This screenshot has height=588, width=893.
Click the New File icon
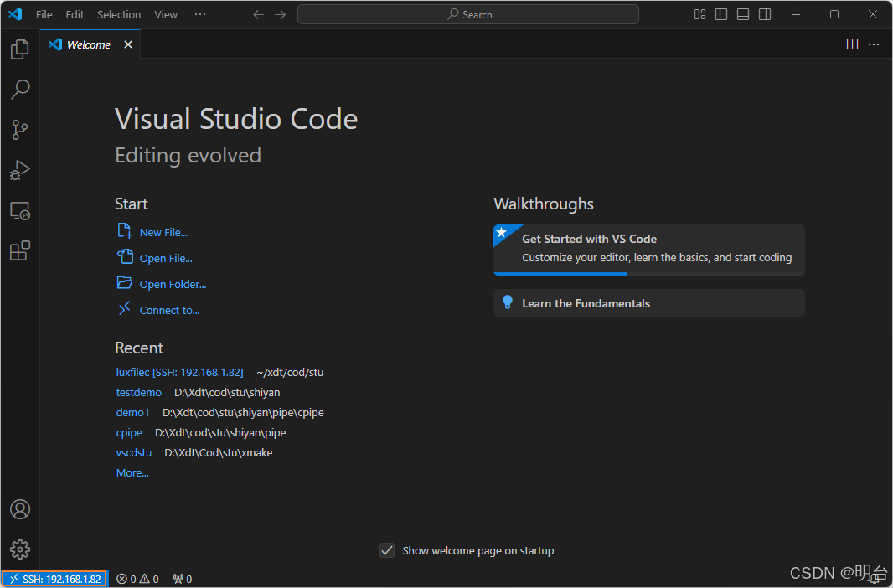point(125,230)
